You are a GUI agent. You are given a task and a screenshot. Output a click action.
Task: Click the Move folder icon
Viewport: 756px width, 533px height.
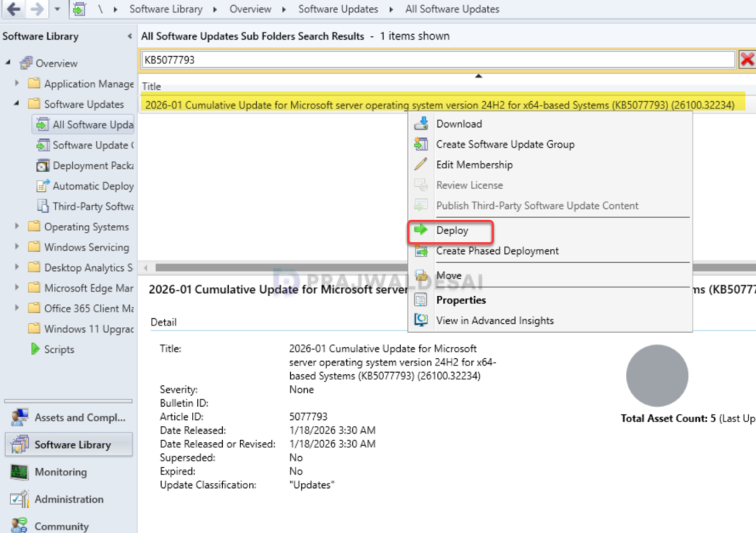pyautogui.click(x=421, y=275)
